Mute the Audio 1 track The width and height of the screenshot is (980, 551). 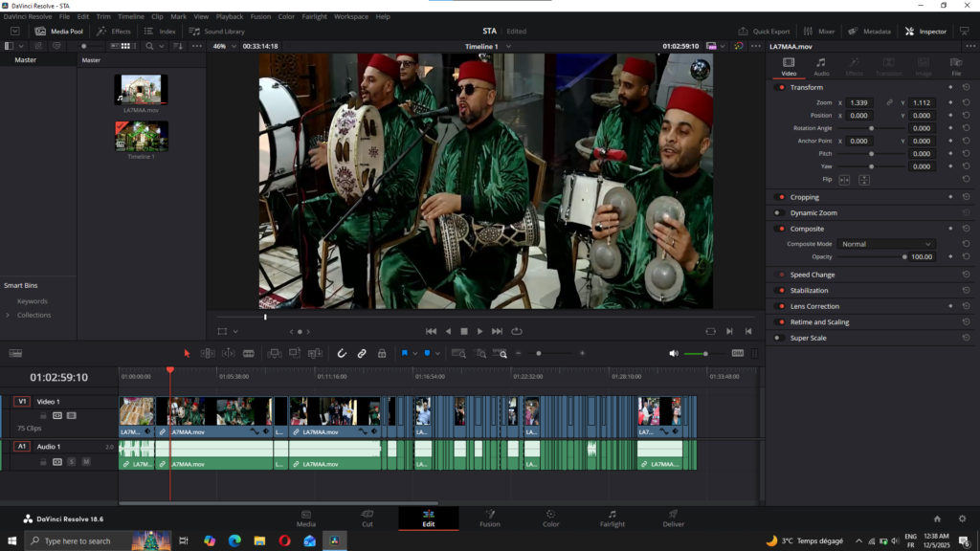coord(86,462)
